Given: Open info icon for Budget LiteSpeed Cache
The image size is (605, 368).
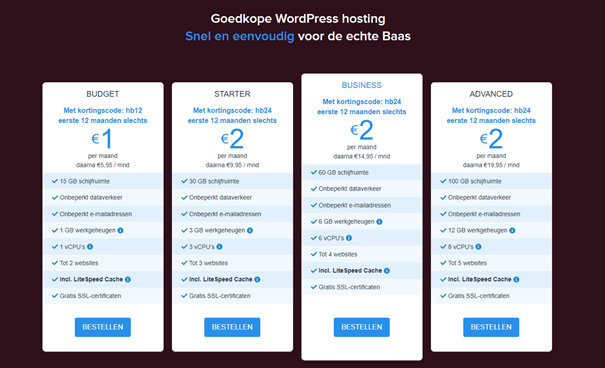Looking at the screenshot, I should tap(128, 279).
